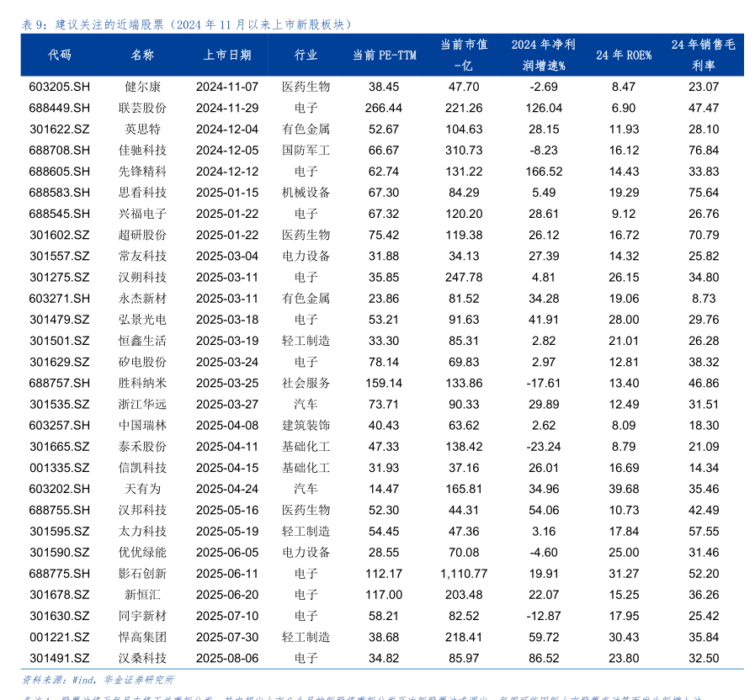The height and width of the screenshot is (700, 755).
Task: Click the 上市日期 column header
Action: pos(227,55)
